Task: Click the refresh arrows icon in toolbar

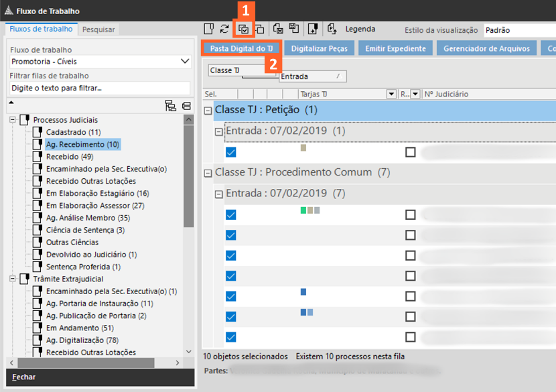Action: 224,29
